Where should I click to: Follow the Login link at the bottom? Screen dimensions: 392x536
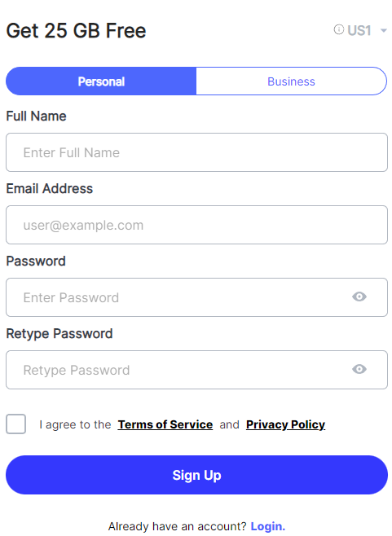pyautogui.click(x=268, y=526)
